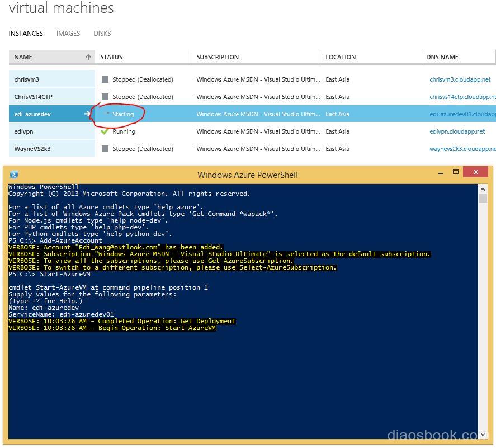The width and height of the screenshot is (496, 448).
Task: Select the chrisvm3 virtual machine row
Action: coord(252,79)
